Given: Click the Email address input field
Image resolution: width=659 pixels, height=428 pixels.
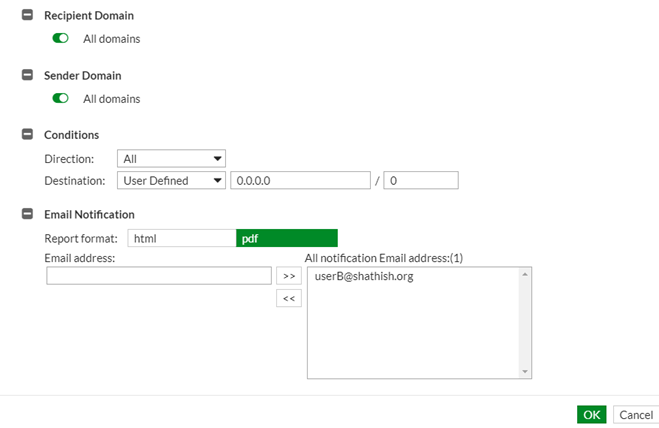Looking at the screenshot, I should (159, 276).
